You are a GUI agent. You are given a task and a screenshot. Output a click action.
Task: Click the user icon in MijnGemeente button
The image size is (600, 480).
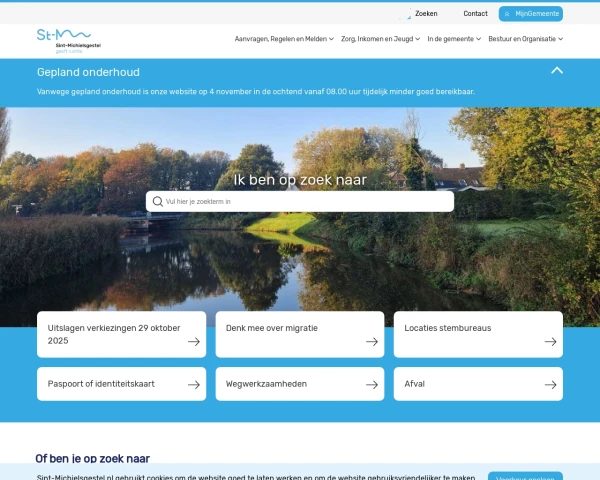[x=507, y=14]
